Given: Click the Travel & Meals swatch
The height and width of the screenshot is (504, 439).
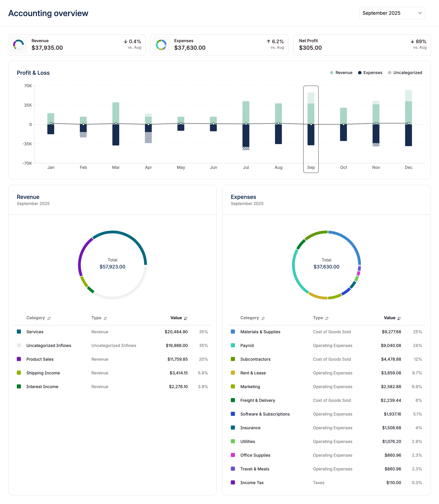Looking at the screenshot, I should tap(233, 469).
